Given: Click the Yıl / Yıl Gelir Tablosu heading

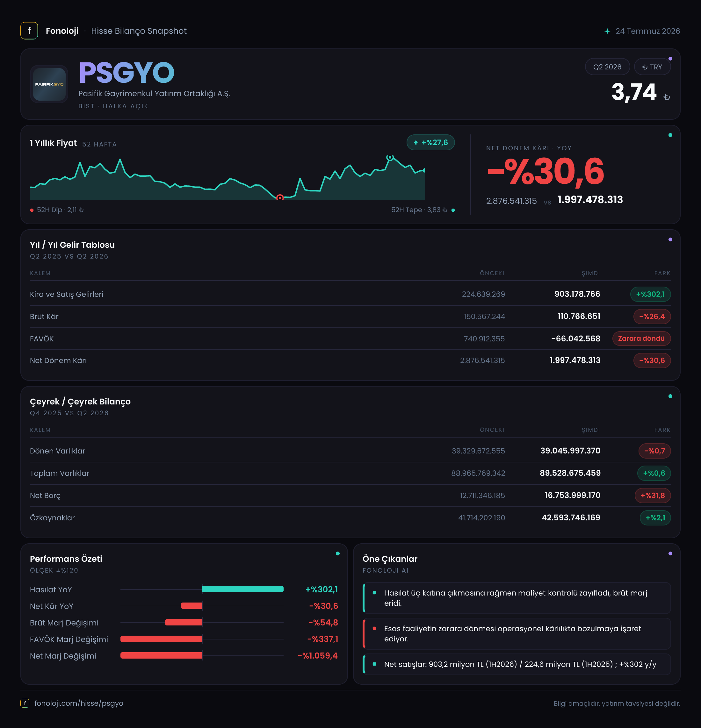Looking at the screenshot, I should pyautogui.click(x=72, y=245).
